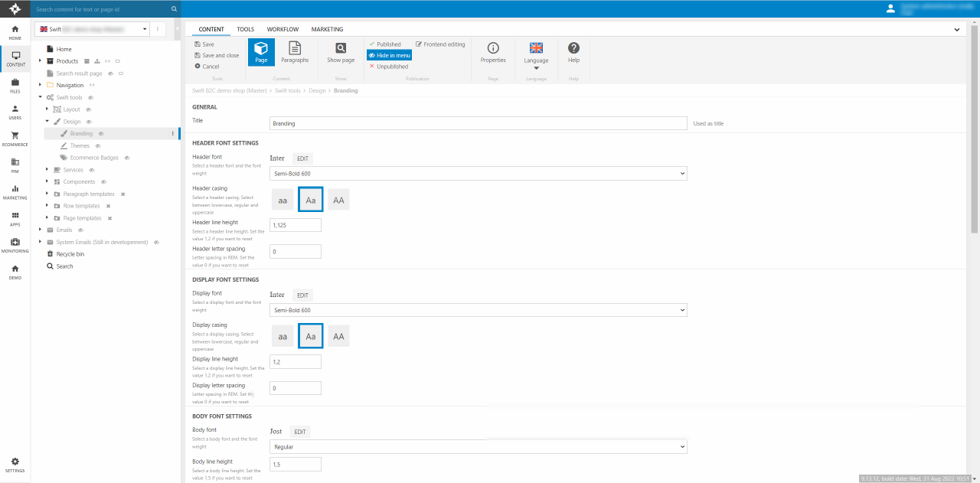Select uppercase AA header casing
Image resolution: width=980 pixels, height=483 pixels.
point(338,200)
